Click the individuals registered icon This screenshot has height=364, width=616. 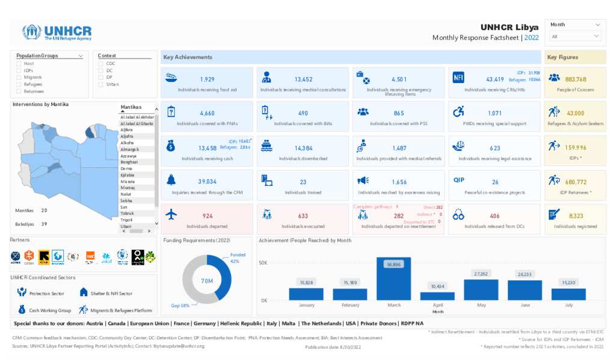554,215
